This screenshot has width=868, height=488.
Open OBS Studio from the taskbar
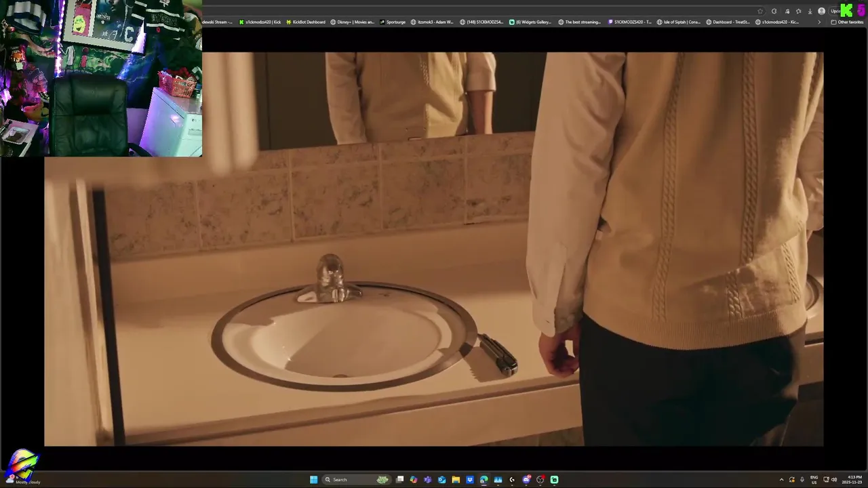pyautogui.click(x=540, y=480)
